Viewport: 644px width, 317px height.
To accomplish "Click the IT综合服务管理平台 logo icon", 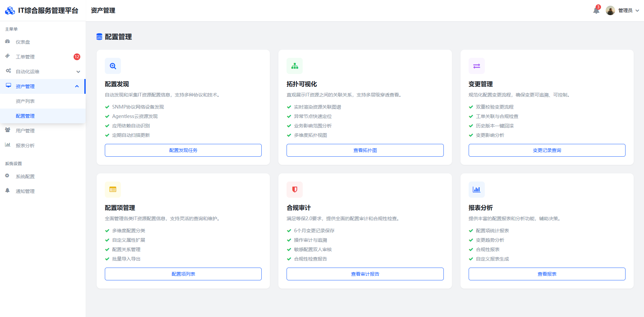I will click(x=10, y=11).
